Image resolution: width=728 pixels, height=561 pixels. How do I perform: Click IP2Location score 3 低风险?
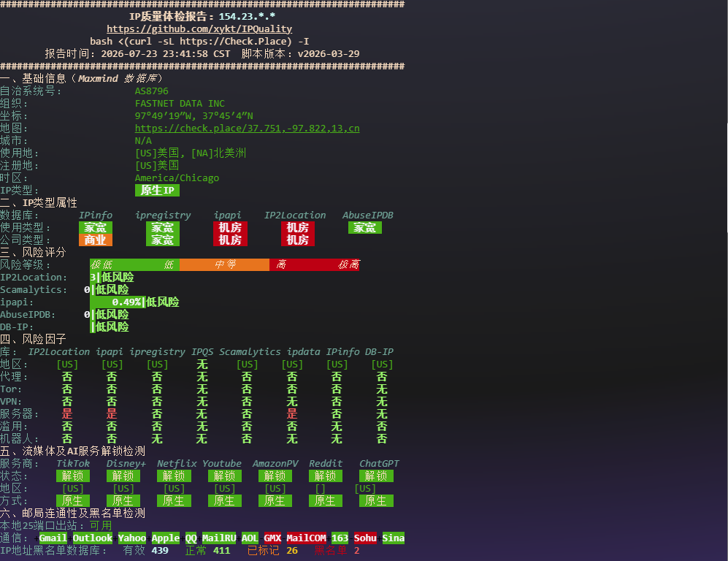point(112,278)
